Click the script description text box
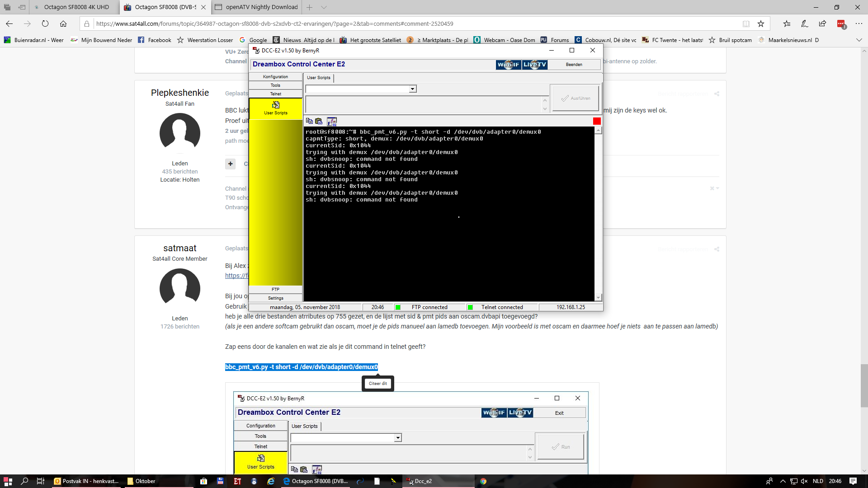868x488 pixels. [424, 105]
